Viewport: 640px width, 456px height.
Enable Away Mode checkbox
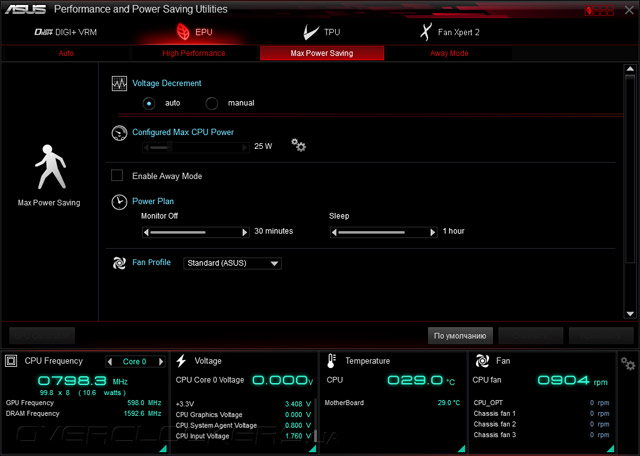[117, 175]
